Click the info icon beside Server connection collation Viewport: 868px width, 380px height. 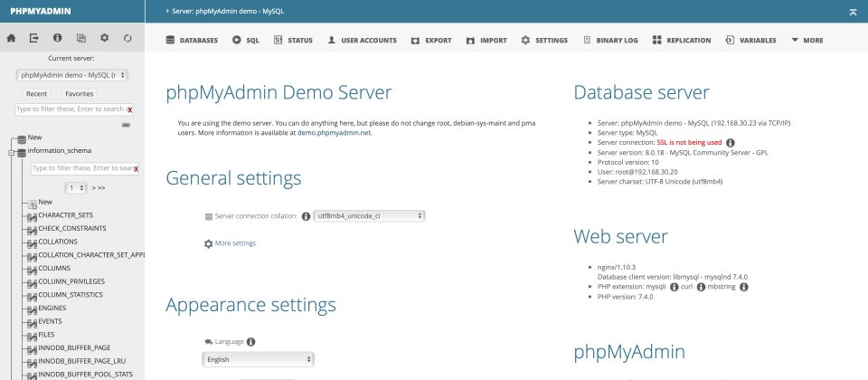tap(307, 216)
